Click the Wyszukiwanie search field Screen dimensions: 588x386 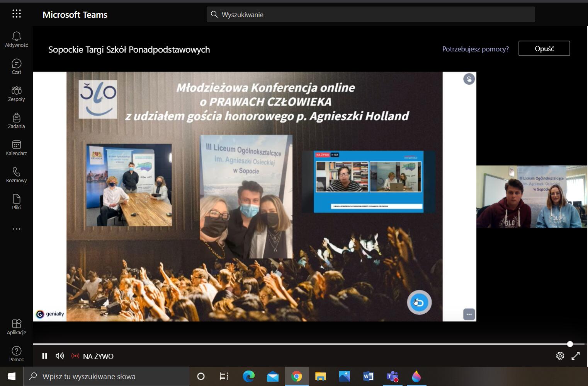(x=371, y=14)
